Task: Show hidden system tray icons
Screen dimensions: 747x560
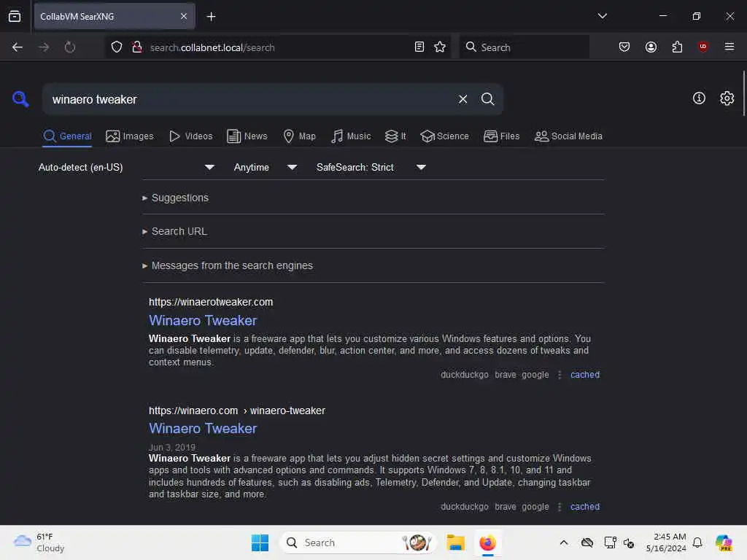Action: (564, 542)
